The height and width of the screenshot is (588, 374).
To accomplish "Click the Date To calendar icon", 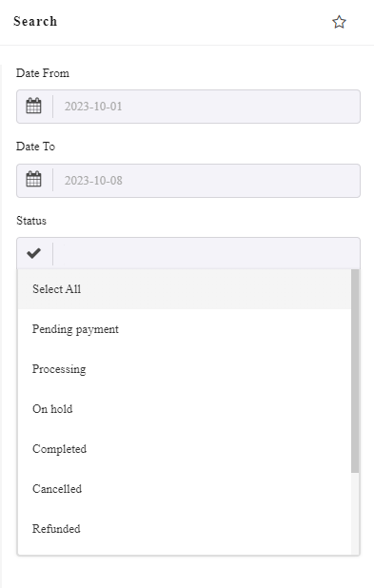I will click(x=33, y=179).
